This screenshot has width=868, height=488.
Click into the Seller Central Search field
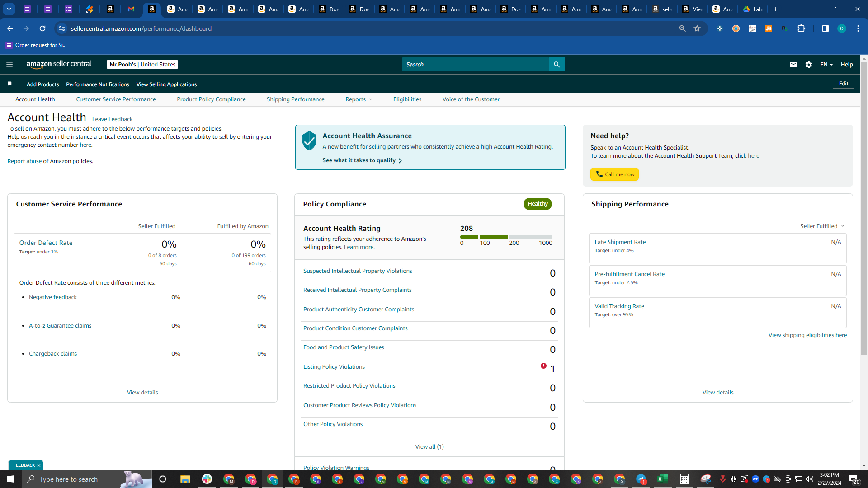click(x=476, y=65)
